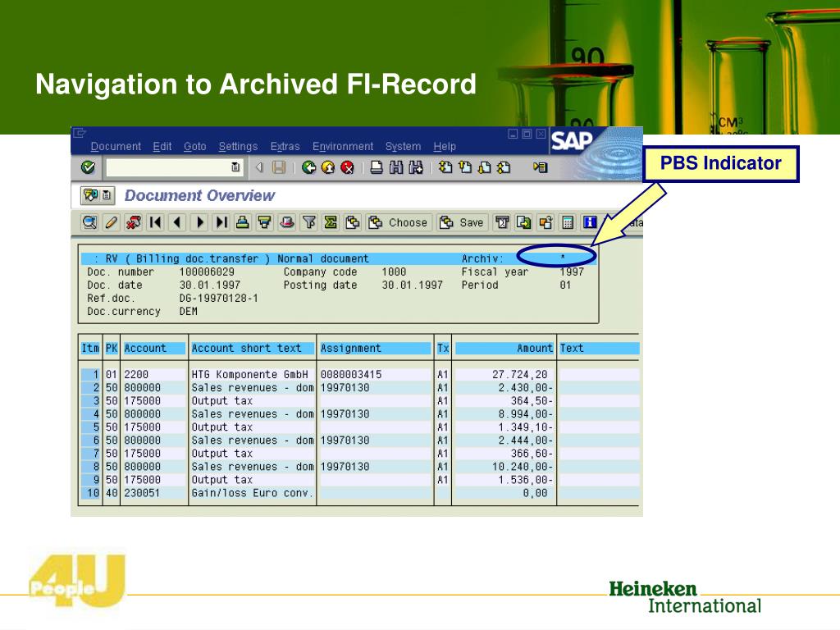Select the Gain/loss Euro conv. row
840x630 pixels.
[359, 493]
